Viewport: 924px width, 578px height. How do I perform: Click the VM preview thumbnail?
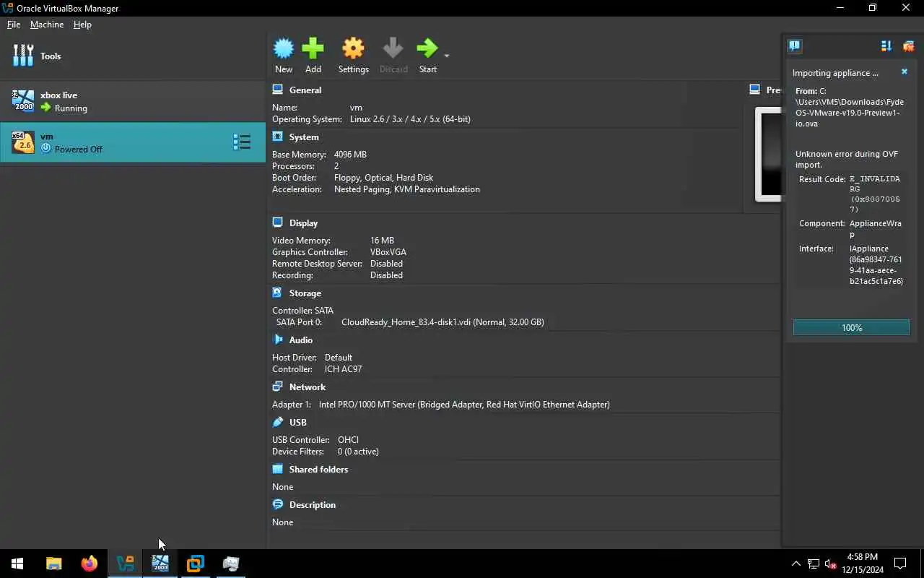pyautogui.click(x=768, y=154)
